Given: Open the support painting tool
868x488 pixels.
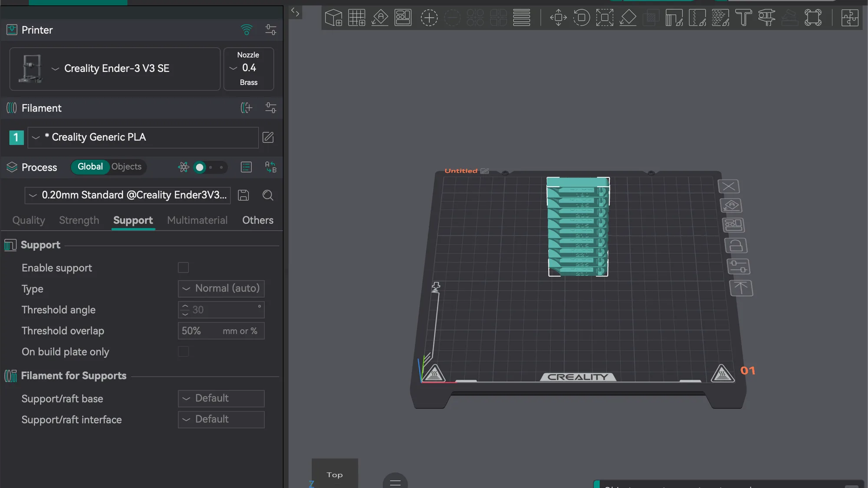Looking at the screenshot, I should pyautogui.click(x=674, y=18).
